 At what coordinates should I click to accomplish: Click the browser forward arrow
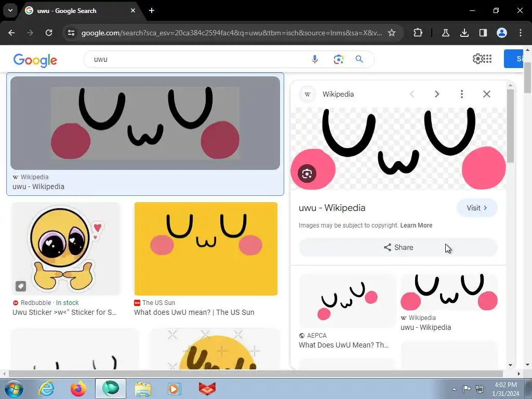pos(30,33)
